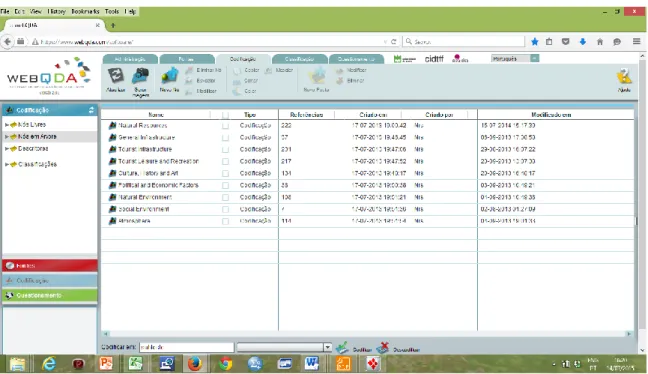Open the dropdown beside Codificar em field
The height and width of the screenshot is (374, 648).
tap(327, 348)
